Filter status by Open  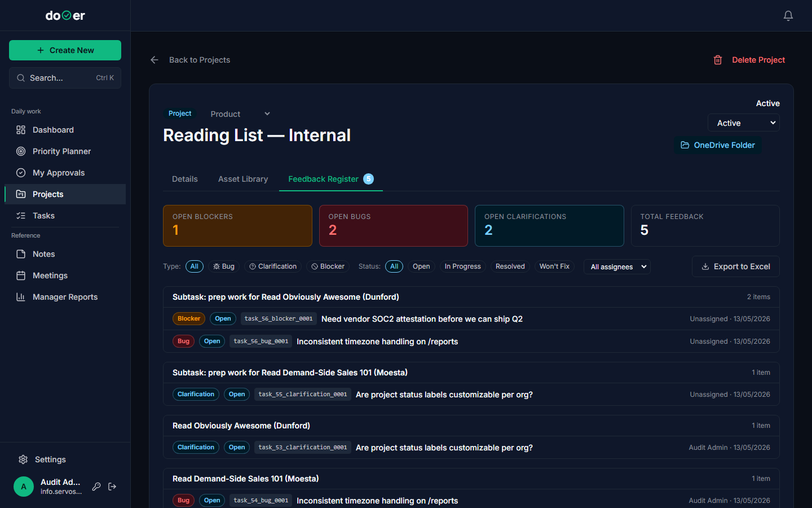pyautogui.click(x=421, y=266)
